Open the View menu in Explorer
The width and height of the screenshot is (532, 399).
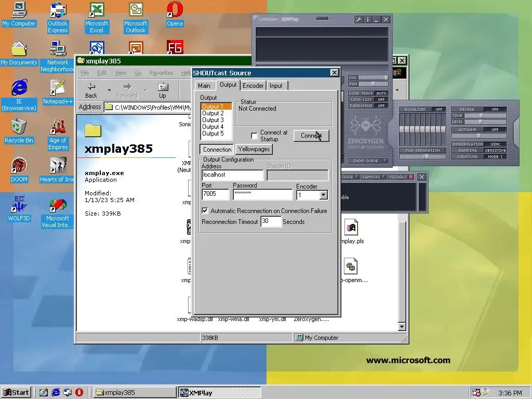(x=121, y=73)
